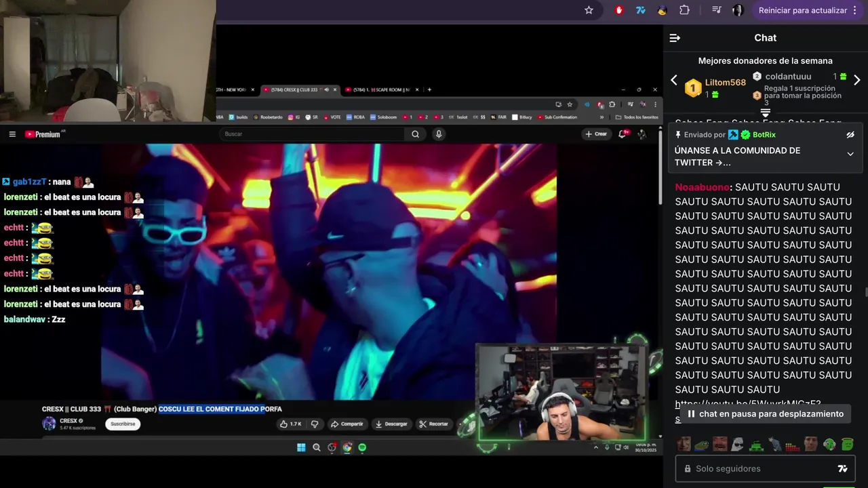The height and width of the screenshot is (488, 868).
Task: Open the builds bookmark
Action: (237, 117)
